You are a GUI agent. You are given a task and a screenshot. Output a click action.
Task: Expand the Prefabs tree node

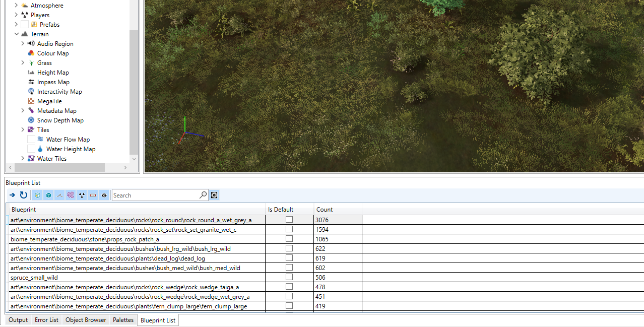coord(16,25)
